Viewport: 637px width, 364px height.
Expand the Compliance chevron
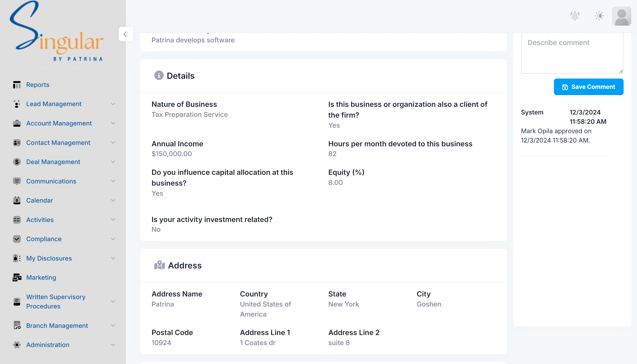tap(113, 239)
